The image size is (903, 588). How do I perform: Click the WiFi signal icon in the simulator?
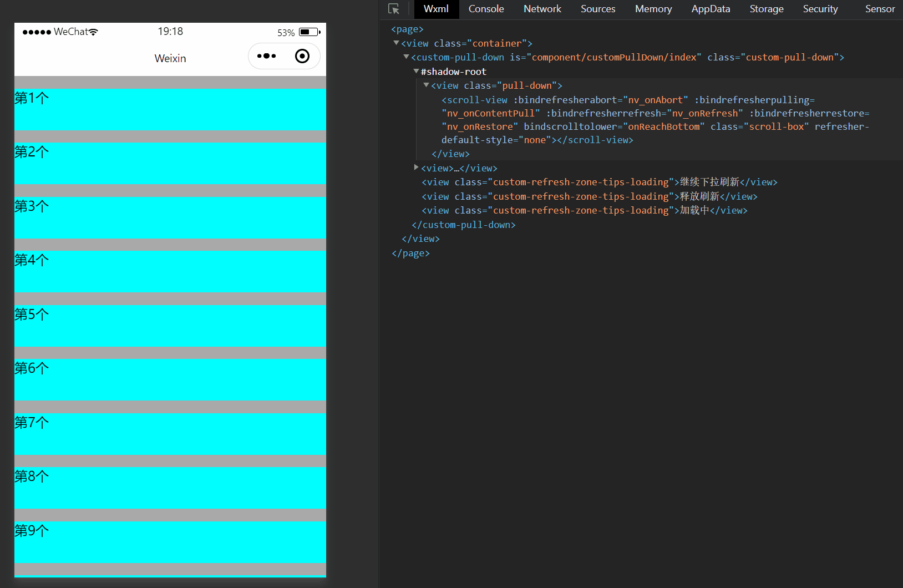coord(93,32)
